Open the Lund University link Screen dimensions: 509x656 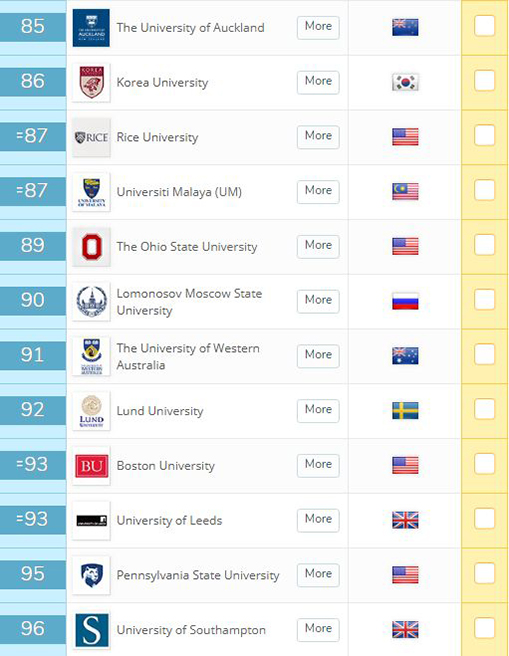(160, 411)
